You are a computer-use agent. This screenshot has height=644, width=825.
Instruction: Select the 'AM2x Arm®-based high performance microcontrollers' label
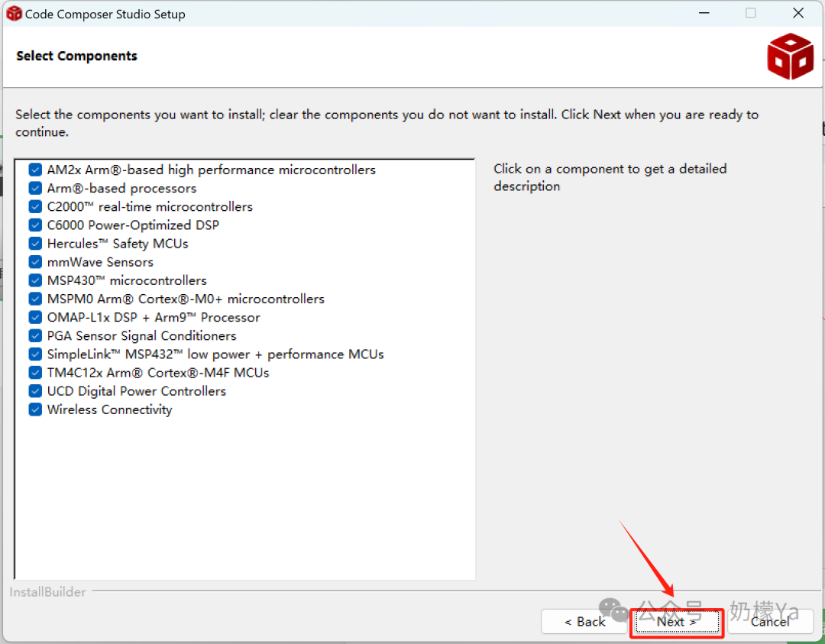211,170
